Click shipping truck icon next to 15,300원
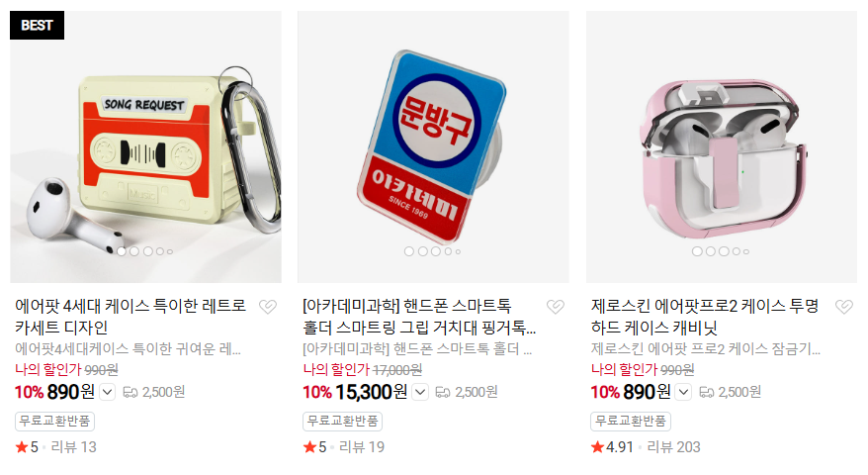 (x=443, y=393)
